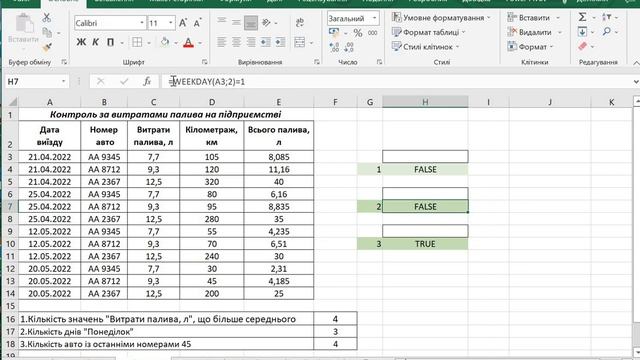Click the increase indent icon
The image size is (640, 360).
tap(280, 42)
